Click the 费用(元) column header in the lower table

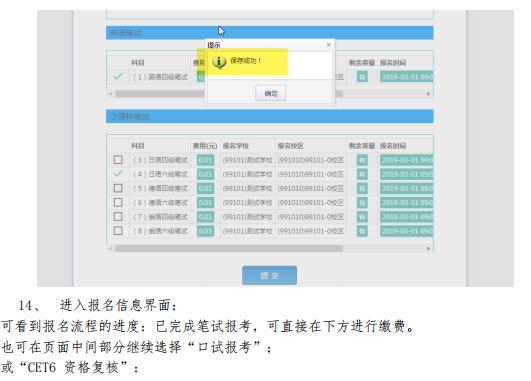click(x=205, y=146)
